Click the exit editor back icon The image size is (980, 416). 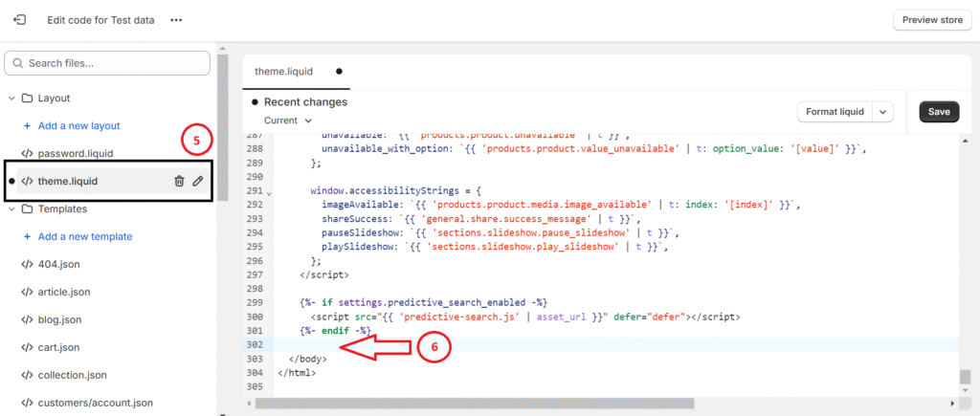19,19
